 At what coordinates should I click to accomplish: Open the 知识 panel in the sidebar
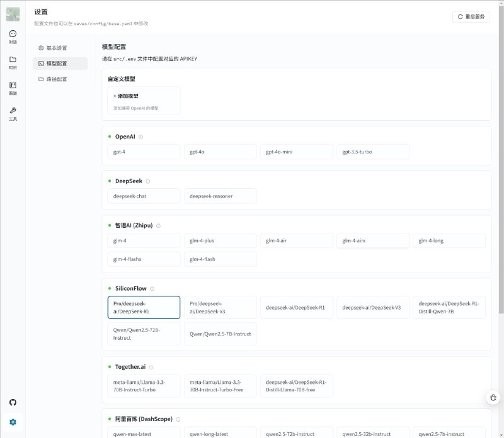coord(13,63)
